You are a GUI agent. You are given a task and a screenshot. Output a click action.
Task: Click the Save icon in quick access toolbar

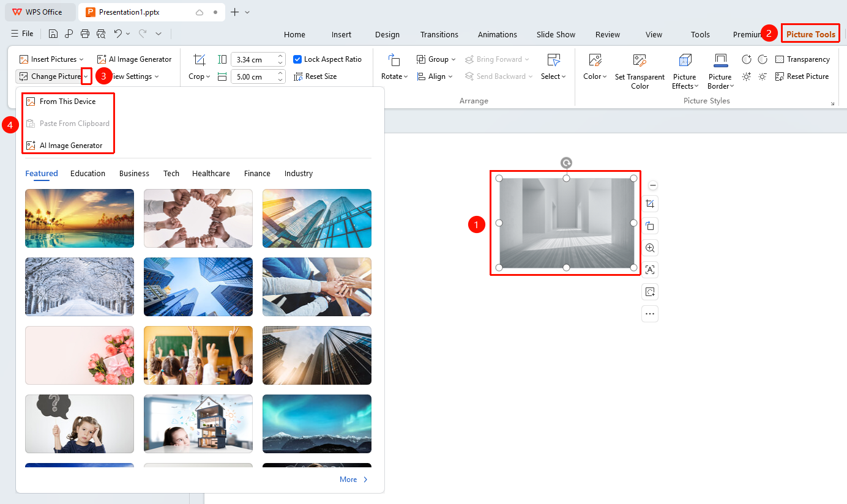53,34
